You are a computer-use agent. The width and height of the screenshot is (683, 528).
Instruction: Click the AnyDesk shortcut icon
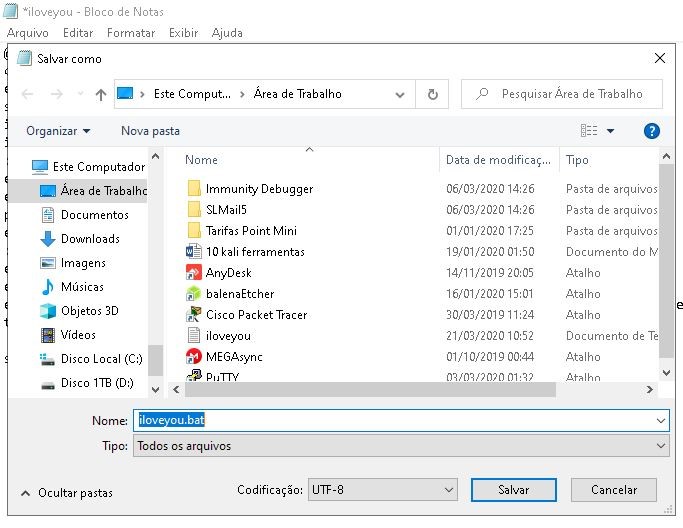coord(194,273)
